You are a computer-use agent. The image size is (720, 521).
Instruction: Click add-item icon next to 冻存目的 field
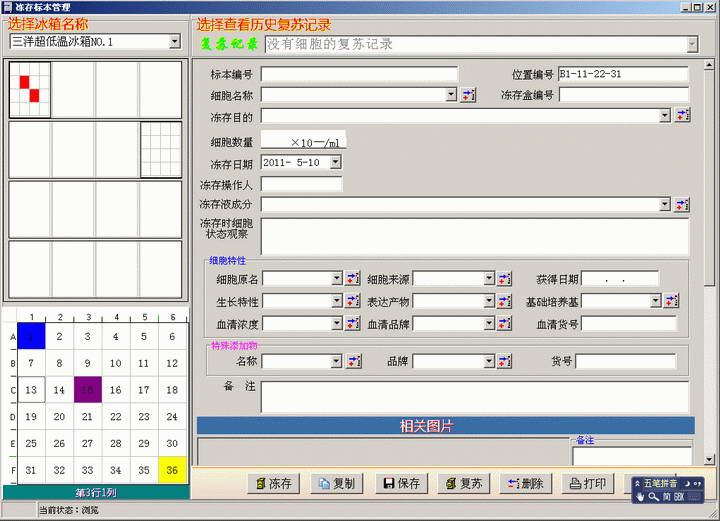click(682, 115)
